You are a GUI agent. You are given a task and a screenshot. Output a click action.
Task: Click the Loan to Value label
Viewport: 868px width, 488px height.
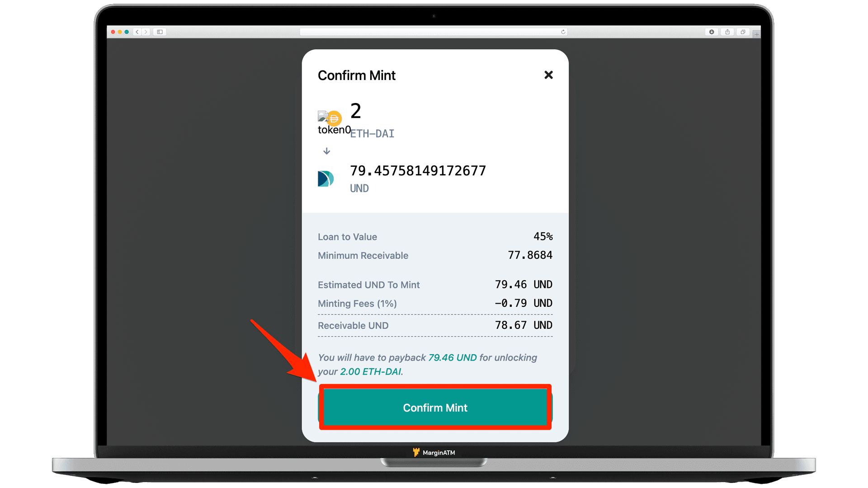point(348,237)
